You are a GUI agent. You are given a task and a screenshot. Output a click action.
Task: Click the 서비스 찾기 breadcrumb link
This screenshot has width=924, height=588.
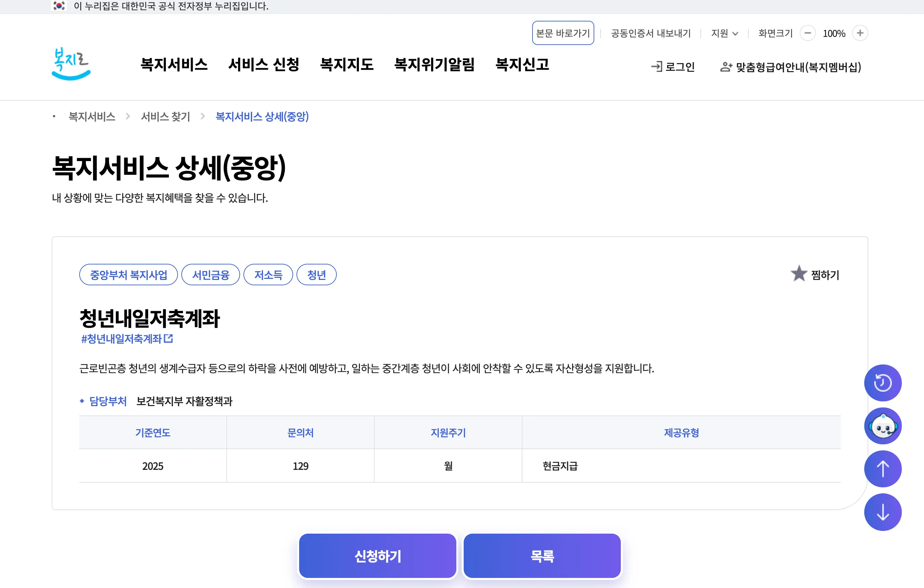click(x=166, y=116)
